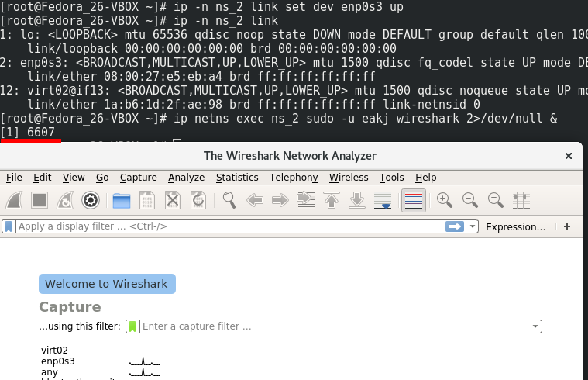Screen dimensions: 588x380
Task: Go to specified packet icon
Action: (306, 200)
